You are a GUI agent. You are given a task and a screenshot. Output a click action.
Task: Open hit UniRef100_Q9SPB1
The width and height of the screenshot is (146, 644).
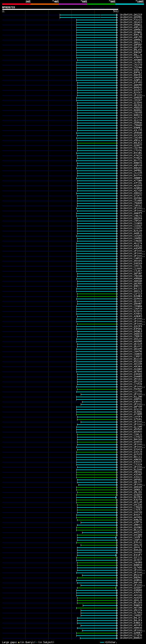[131, 17]
